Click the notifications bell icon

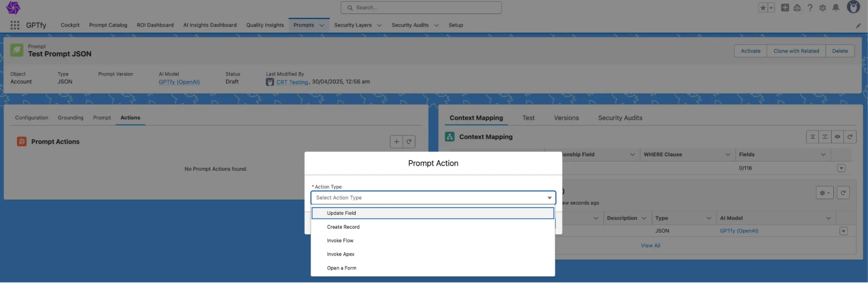[835, 8]
